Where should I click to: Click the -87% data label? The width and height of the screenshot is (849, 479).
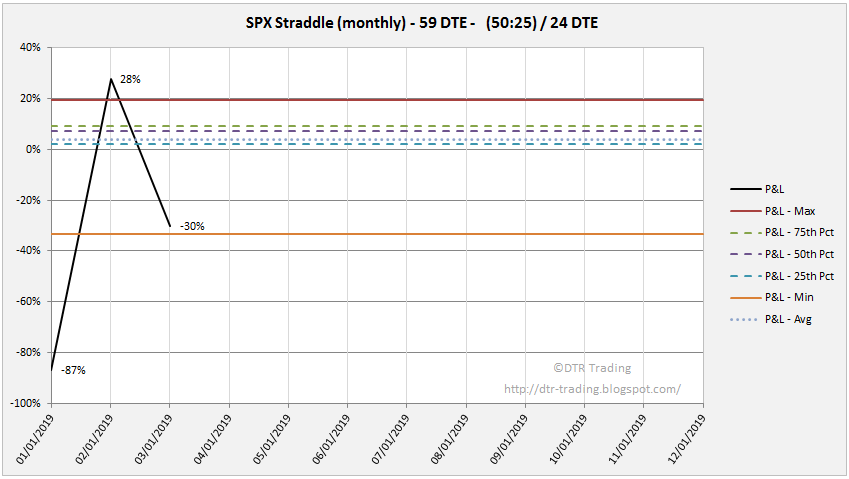(x=73, y=370)
